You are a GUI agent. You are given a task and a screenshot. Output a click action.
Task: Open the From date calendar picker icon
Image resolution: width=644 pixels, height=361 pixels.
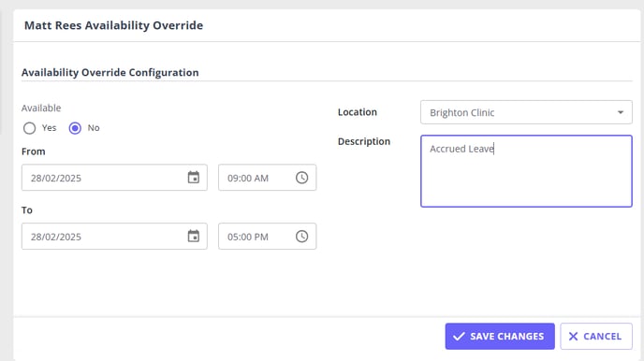coord(194,177)
